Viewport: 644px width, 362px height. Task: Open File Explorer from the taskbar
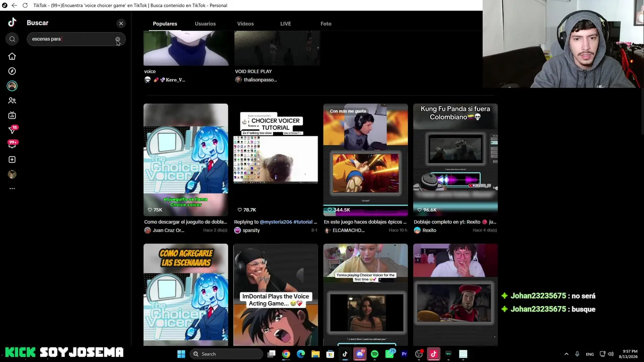pos(315,354)
